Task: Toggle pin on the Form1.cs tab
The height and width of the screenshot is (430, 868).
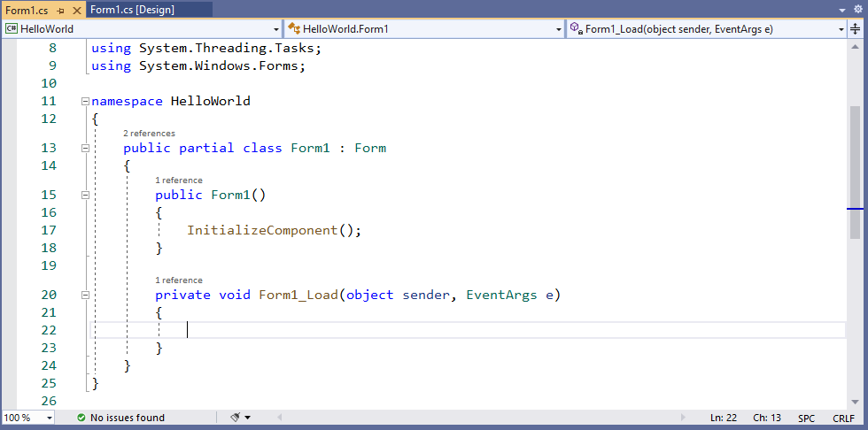Action: 61,11
